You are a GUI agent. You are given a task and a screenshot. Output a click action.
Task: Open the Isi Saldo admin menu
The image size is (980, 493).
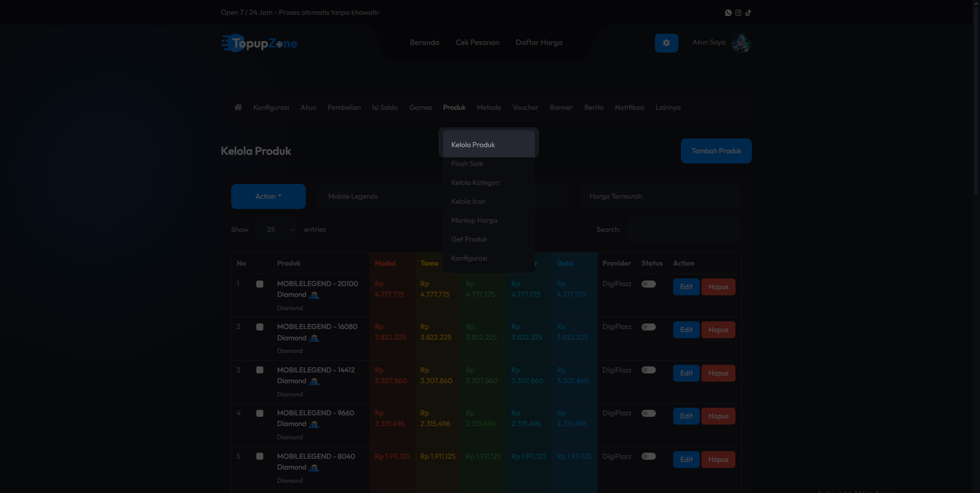tap(385, 107)
